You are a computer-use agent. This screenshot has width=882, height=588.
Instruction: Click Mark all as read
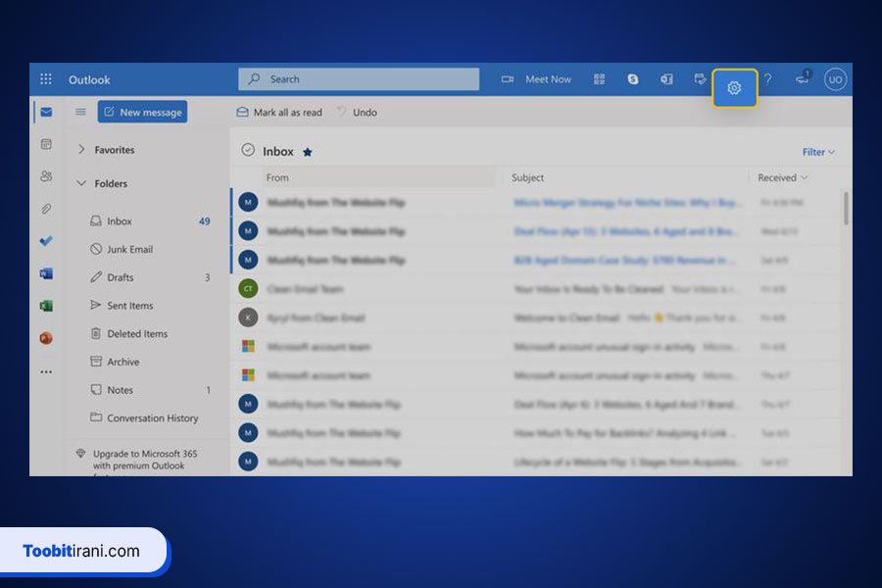pos(279,113)
